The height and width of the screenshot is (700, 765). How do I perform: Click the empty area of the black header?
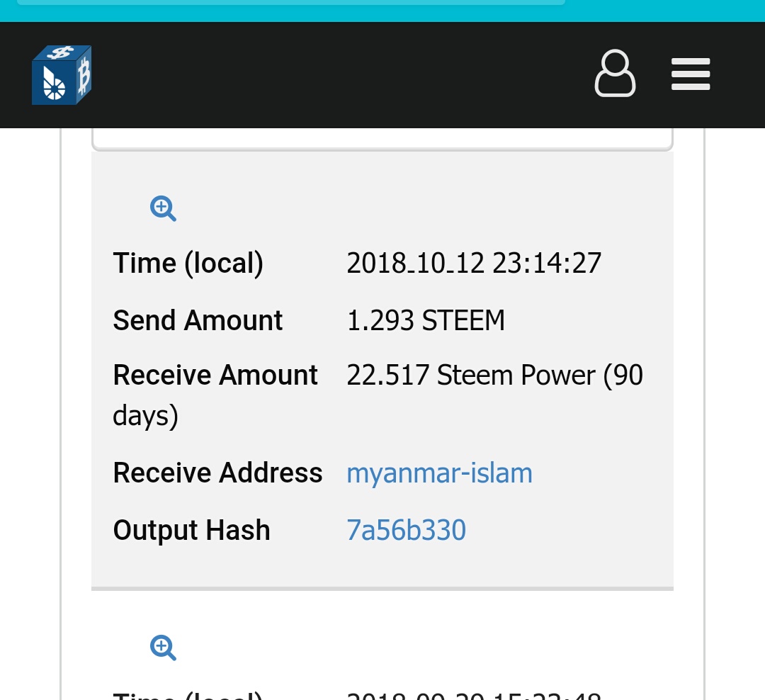click(x=341, y=74)
